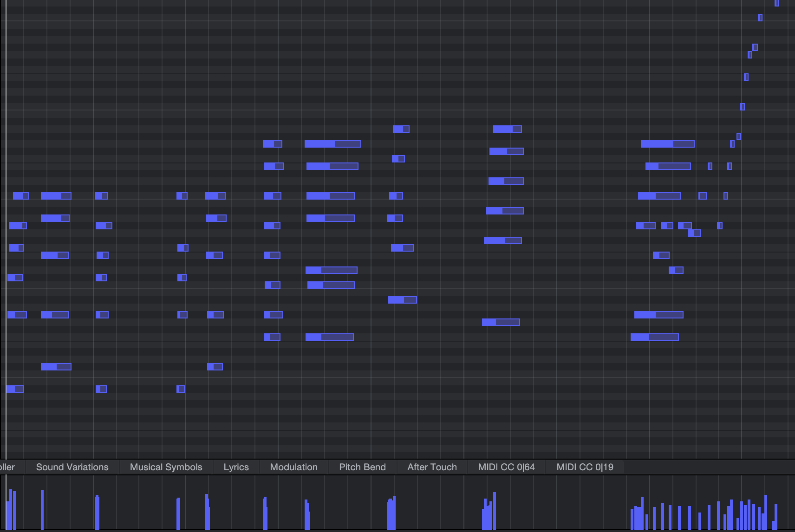Open the Modulation editor lane
Image resolution: width=795 pixels, height=532 pixels.
click(x=293, y=467)
